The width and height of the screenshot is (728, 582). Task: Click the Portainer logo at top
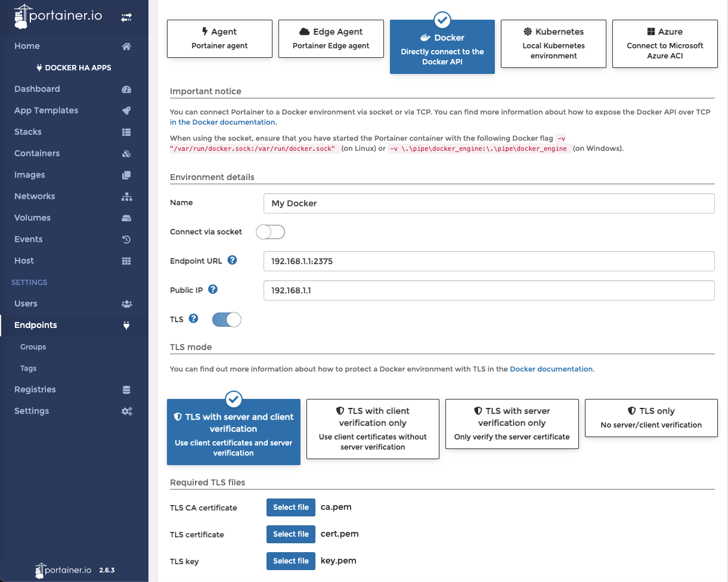(58, 16)
